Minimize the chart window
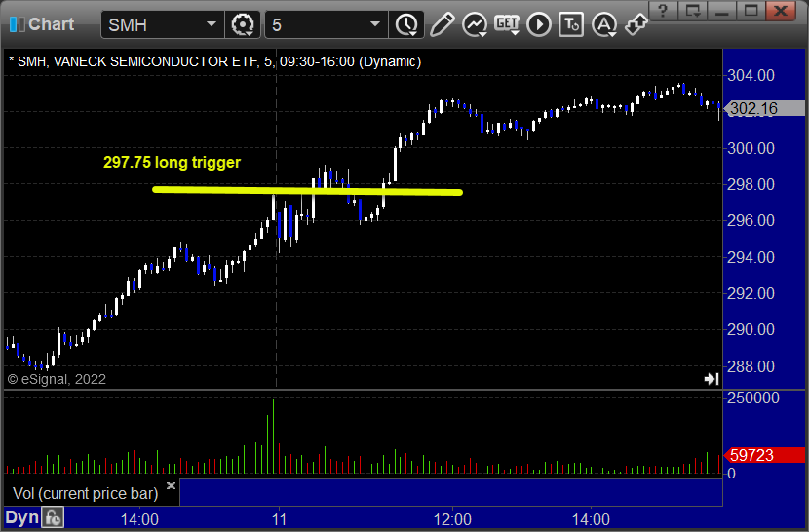This screenshot has height=532, width=809. [722, 11]
